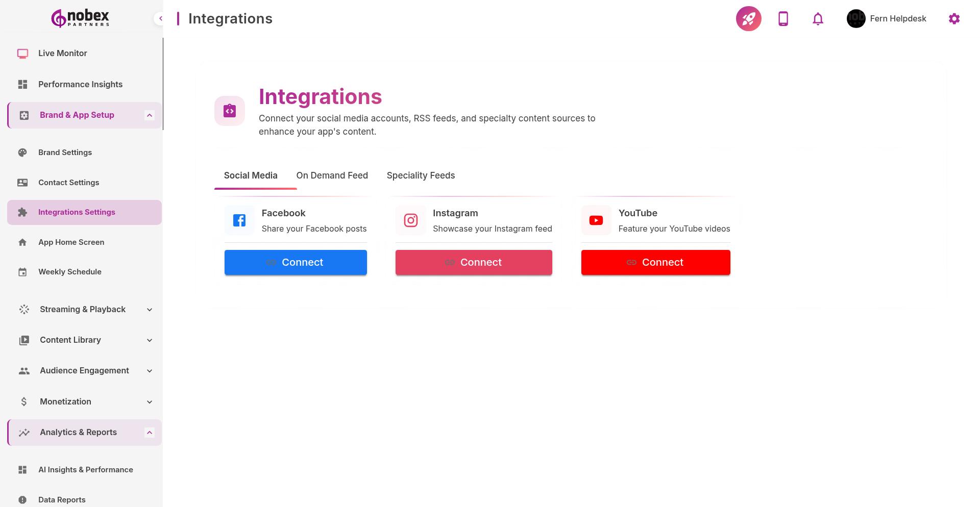Screen dimensions: 980x507
Task: Click the Weekly Schedule calendar icon
Action: click(x=22, y=272)
